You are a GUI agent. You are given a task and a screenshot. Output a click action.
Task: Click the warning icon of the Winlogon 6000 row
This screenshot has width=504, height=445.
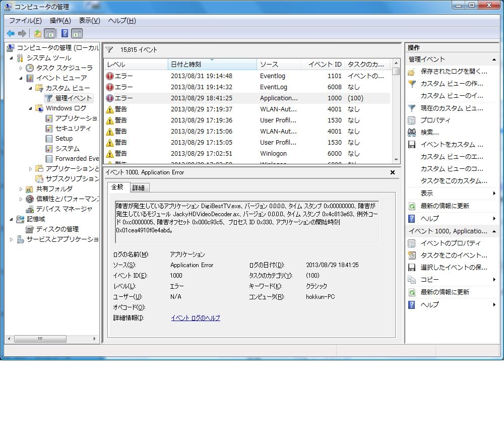tap(110, 154)
